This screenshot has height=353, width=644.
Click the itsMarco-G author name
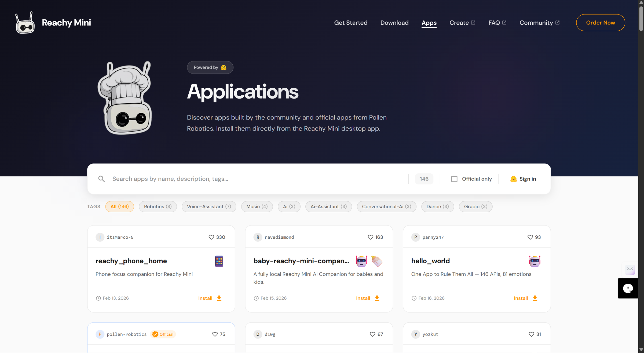pyautogui.click(x=120, y=237)
